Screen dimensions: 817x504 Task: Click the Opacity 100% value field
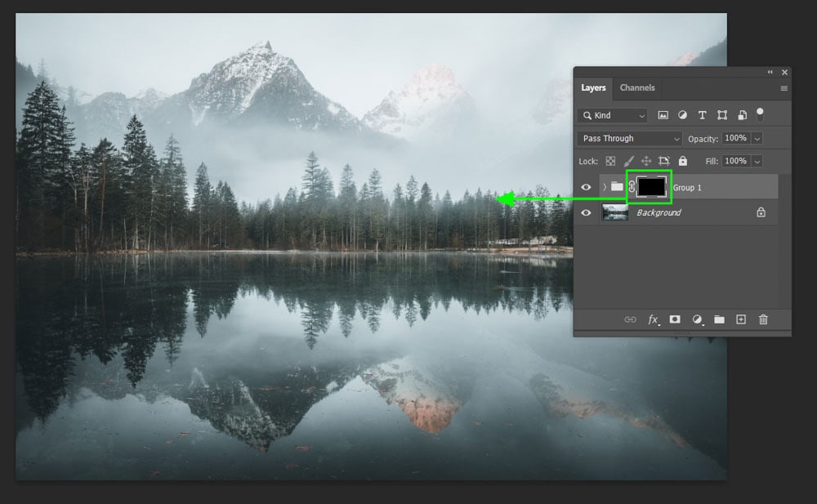click(x=736, y=138)
